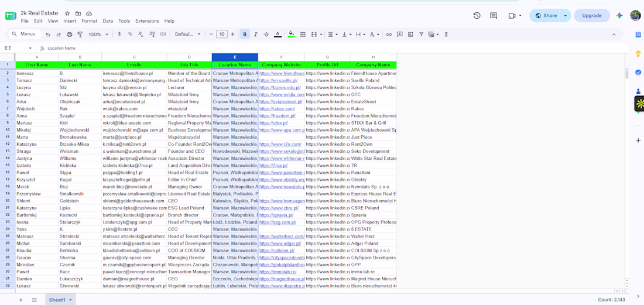Insert a link

point(389,35)
